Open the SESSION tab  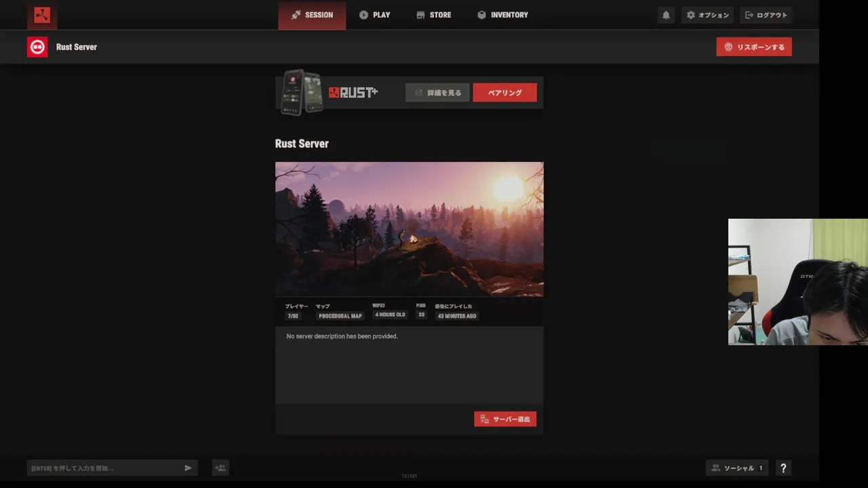tap(312, 15)
